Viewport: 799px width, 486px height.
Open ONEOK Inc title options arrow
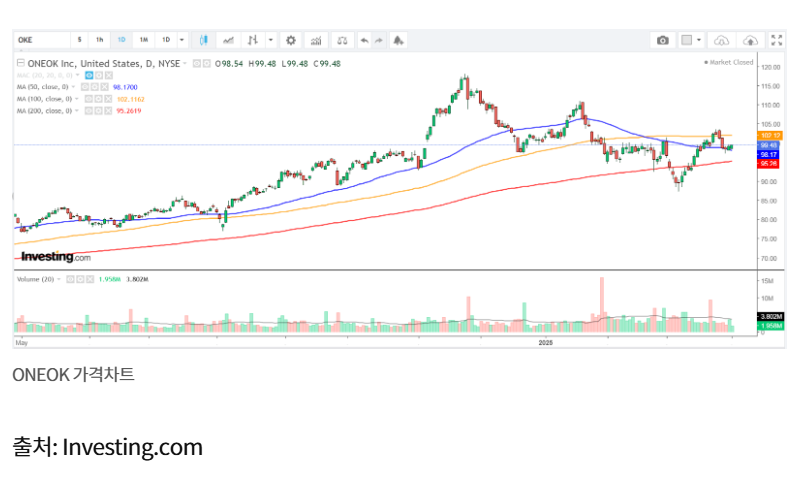click(185, 64)
